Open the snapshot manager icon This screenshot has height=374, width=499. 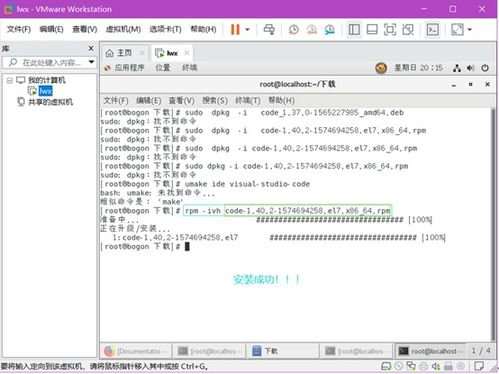pyautogui.click(x=330, y=30)
